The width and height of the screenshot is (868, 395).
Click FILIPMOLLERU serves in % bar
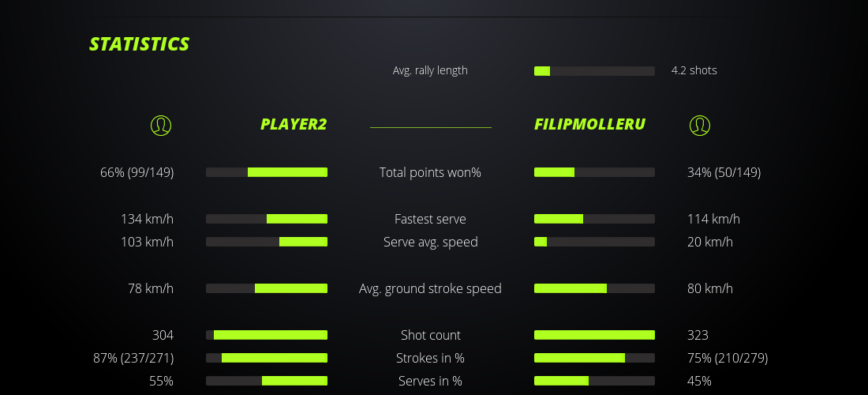click(x=594, y=381)
